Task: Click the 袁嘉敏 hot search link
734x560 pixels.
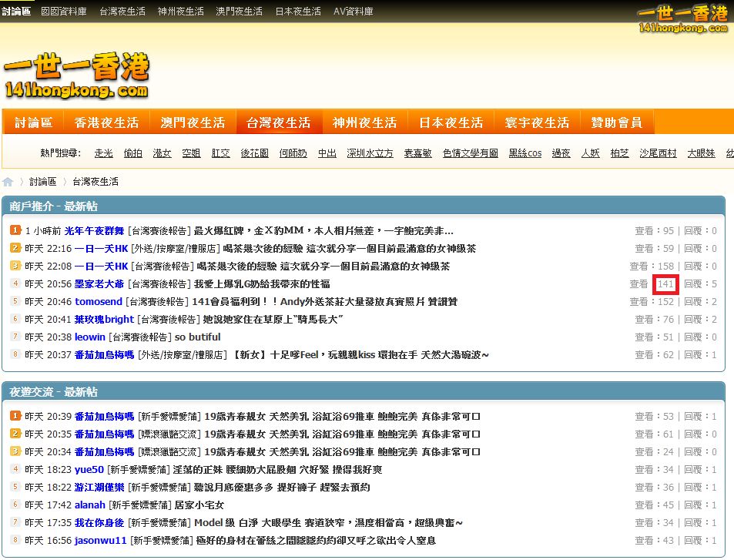Action: point(417,153)
